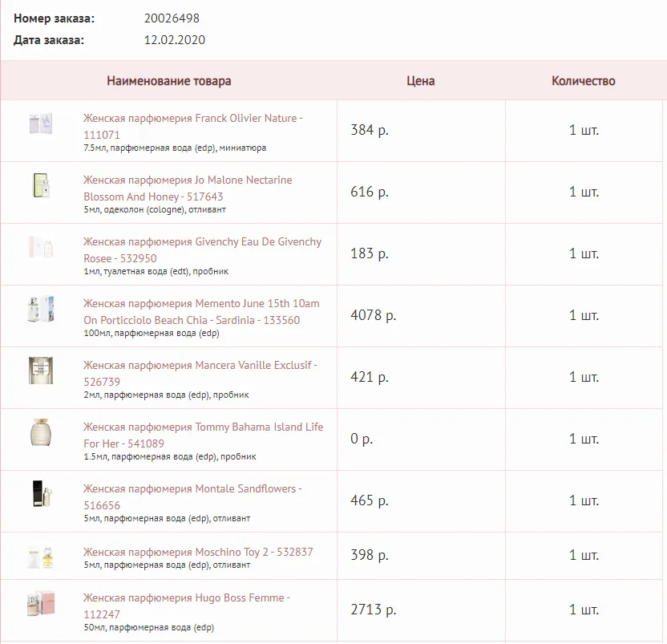
Task: Open Mancera Vanille Exclusif 526739 link
Action: click(x=200, y=373)
